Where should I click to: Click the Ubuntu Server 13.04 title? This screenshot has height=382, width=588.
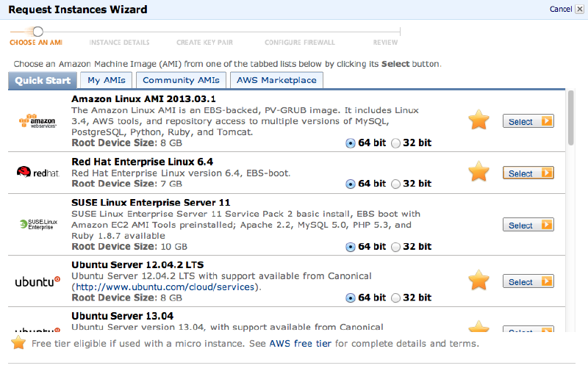pyautogui.click(x=123, y=316)
